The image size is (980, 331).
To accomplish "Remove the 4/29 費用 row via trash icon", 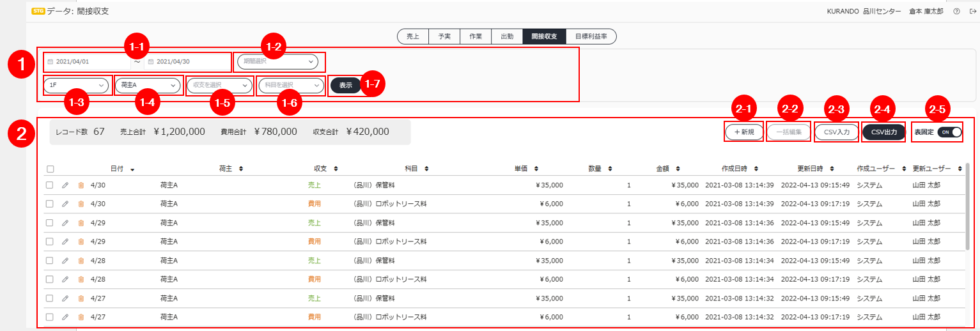I will coord(81,242).
